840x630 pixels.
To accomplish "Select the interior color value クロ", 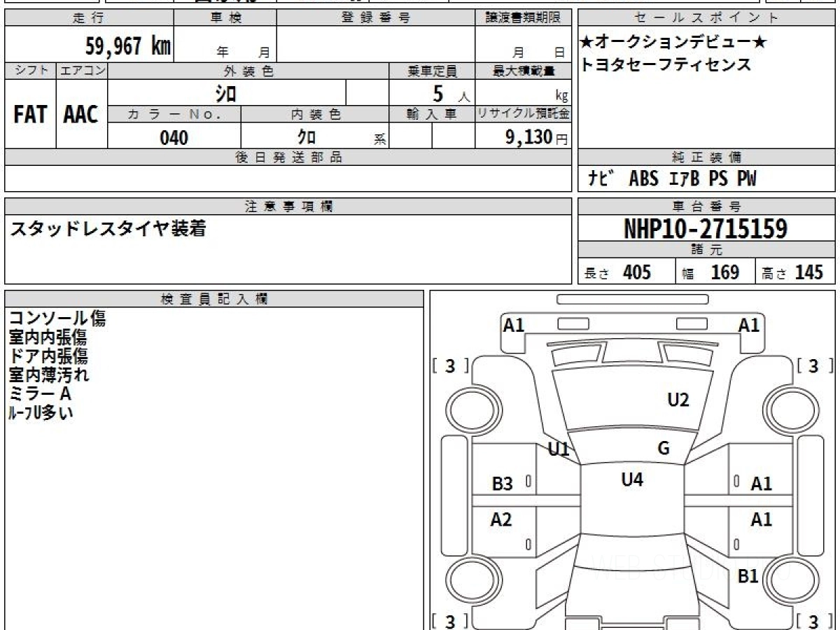I will 306,138.
